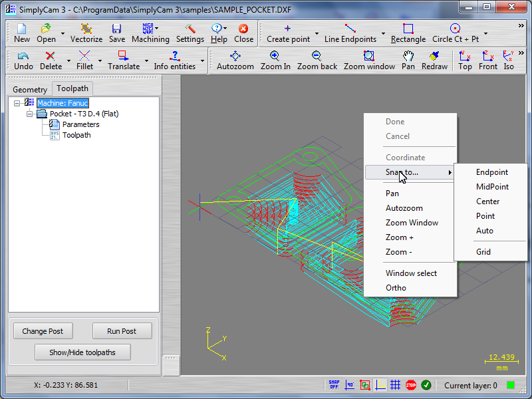The height and width of the screenshot is (399, 532).
Task: Open the Circle Ct + Pt dropdown arrow
Action: click(x=486, y=33)
